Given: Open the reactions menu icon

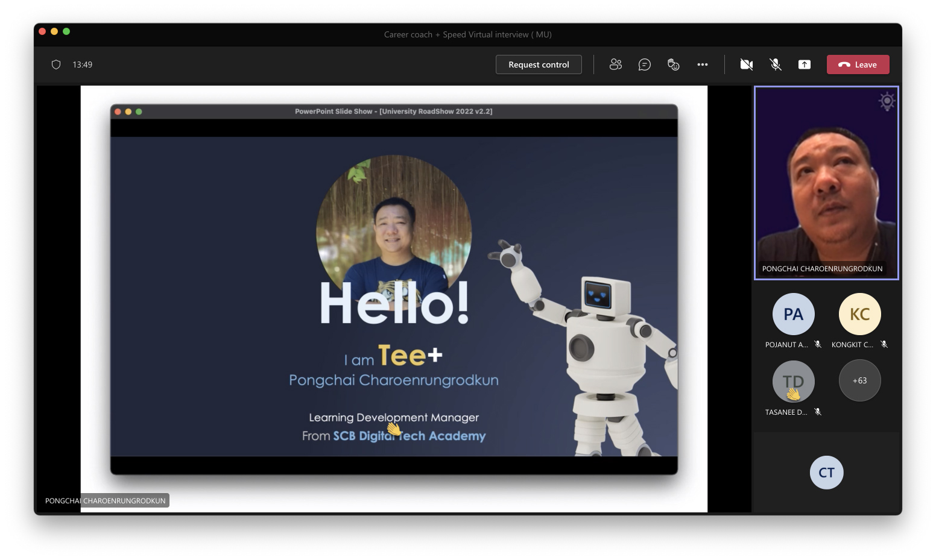Looking at the screenshot, I should point(673,64).
